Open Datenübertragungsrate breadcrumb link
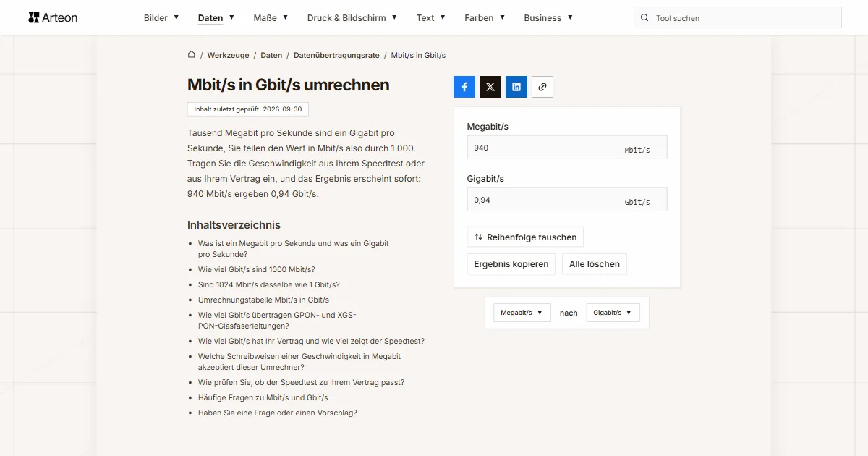The image size is (868, 456). click(x=336, y=55)
